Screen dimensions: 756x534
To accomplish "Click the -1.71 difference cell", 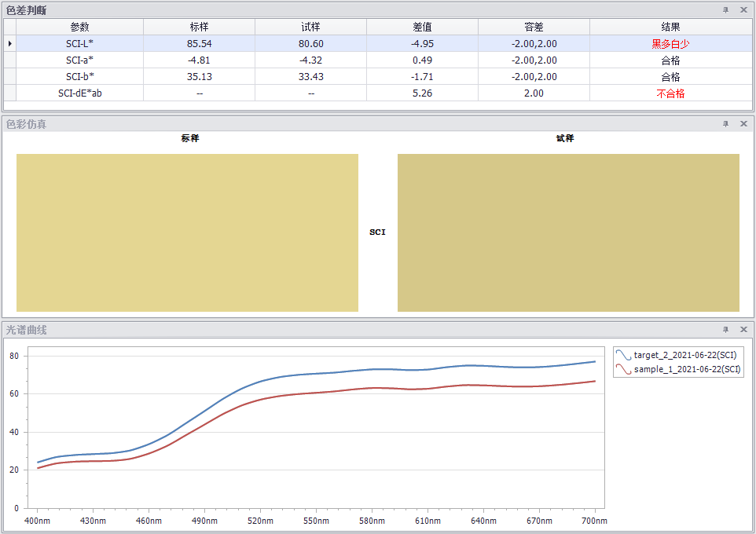I will click(422, 77).
